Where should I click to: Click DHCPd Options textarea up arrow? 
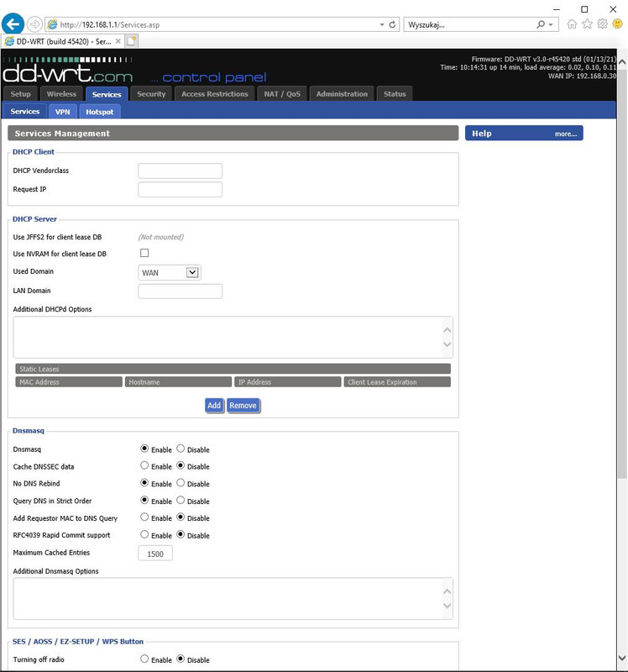447,330
